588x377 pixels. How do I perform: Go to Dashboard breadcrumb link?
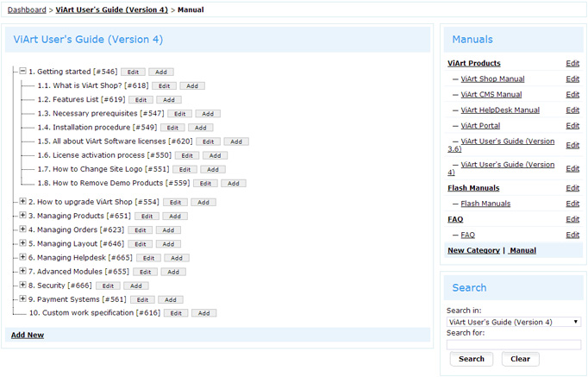click(27, 9)
